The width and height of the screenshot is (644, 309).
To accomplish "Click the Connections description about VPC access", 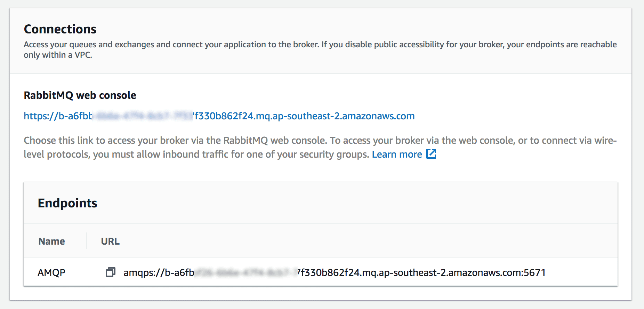I will point(320,50).
